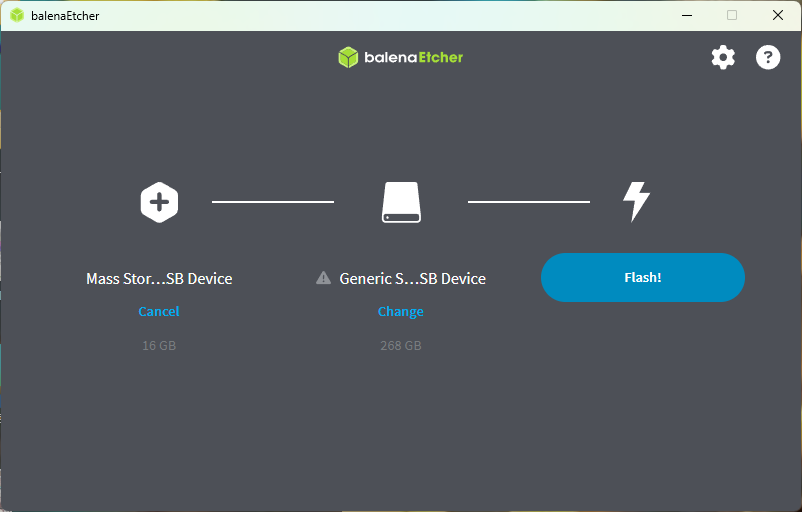This screenshot has width=802, height=512.
Task: Click the warning triangle beside Generic device
Action: 323,278
